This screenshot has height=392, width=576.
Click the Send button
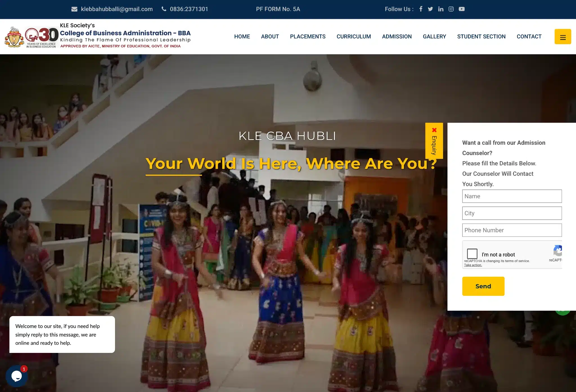click(x=483, y=286)
